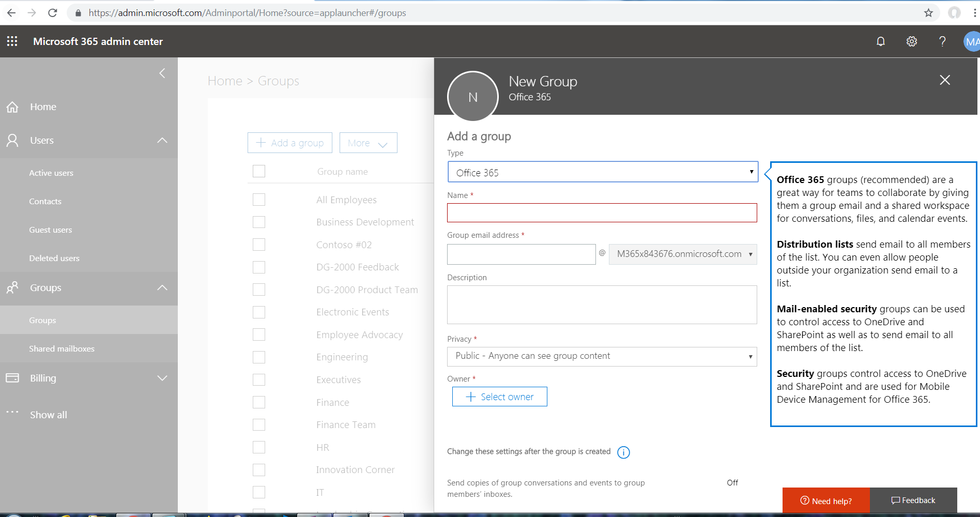Go back with browser back arrow
Image resolution: width=980 pixels, height=517 pixels.
tap(11, 13)
